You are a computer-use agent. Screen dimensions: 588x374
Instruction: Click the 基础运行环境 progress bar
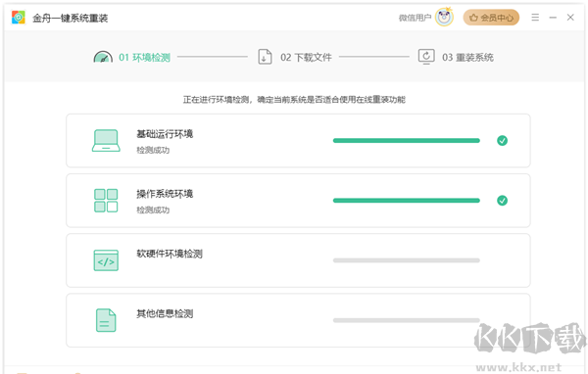(407, 141)
